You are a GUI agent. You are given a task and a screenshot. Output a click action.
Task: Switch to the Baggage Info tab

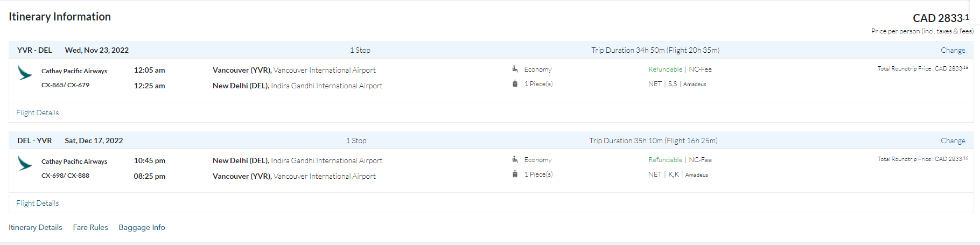pos(142,227)
